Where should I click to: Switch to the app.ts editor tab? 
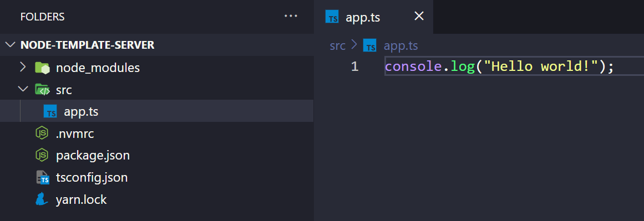[373, 17]
